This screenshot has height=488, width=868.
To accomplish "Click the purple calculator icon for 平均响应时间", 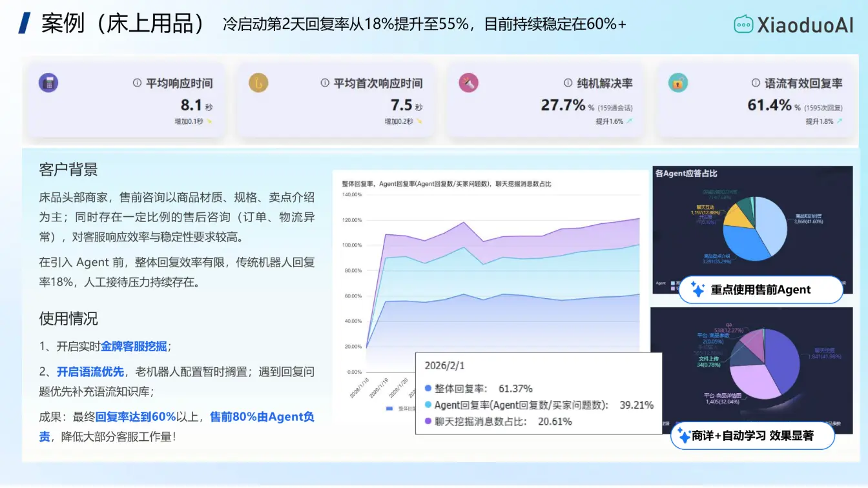I will point(48,83).
